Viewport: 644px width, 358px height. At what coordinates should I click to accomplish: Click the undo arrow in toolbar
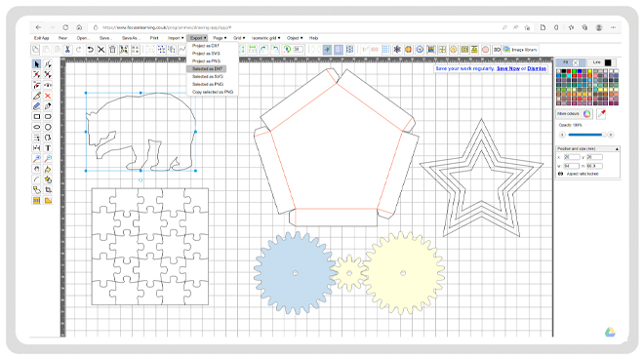[90, 50]
